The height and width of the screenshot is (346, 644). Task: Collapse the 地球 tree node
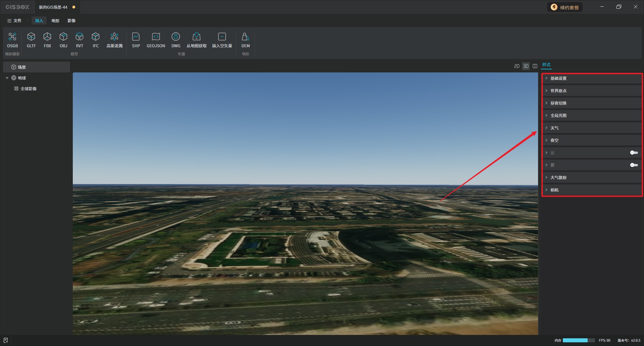[x=7, y=78]
